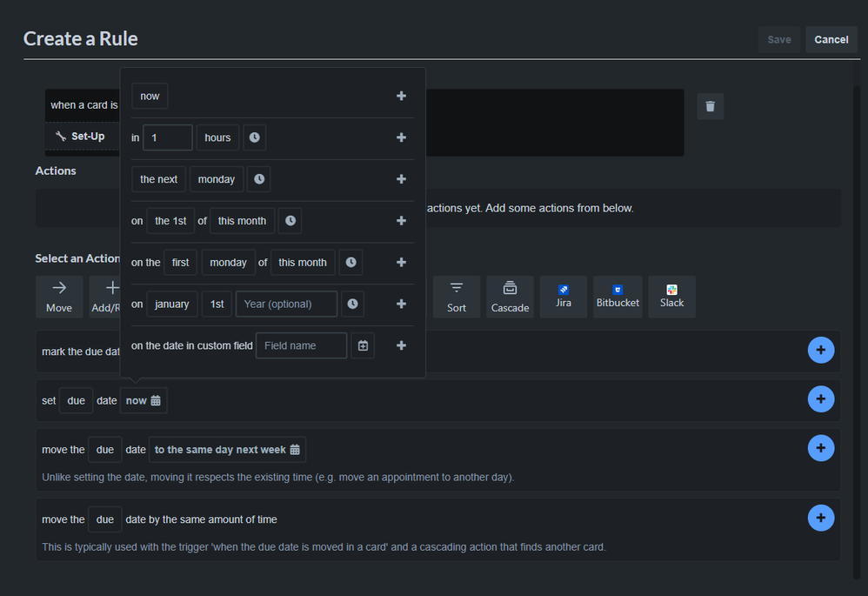Cancel creating the rule

pos(831,39)
